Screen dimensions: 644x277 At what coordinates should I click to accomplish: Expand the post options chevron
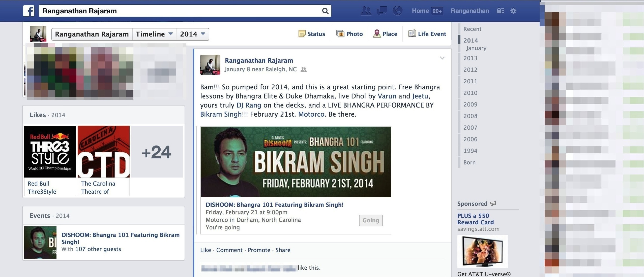442,58
